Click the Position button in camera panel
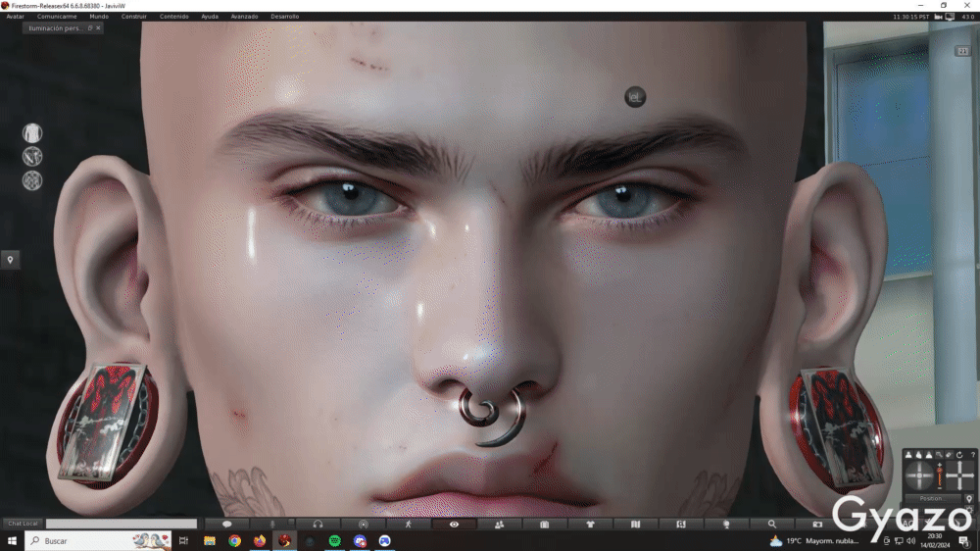This screenshot has width=980, height=551. click(933, 498)
